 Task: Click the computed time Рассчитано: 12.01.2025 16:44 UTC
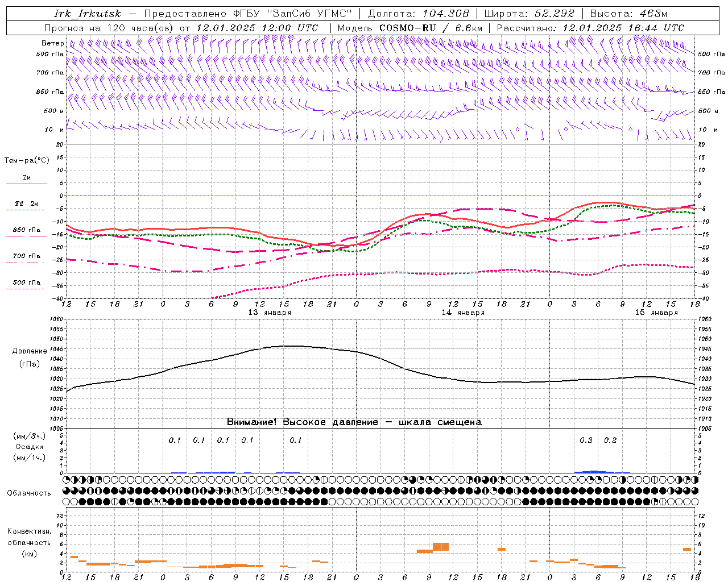590,28
